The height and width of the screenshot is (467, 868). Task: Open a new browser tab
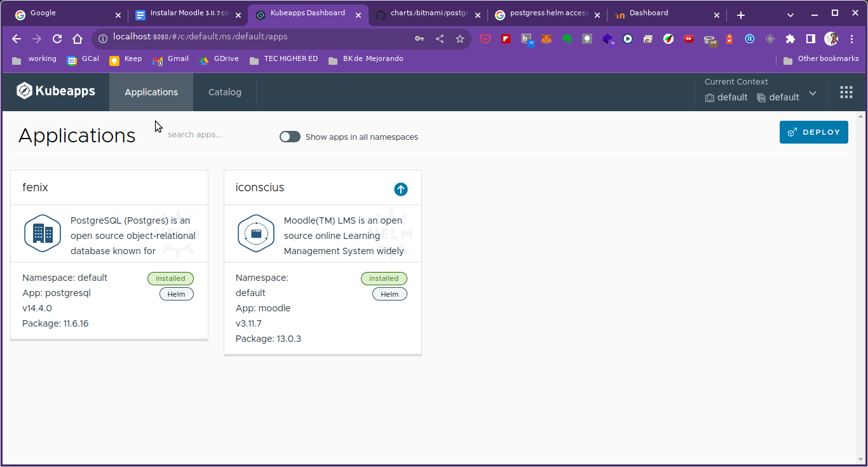741,15
